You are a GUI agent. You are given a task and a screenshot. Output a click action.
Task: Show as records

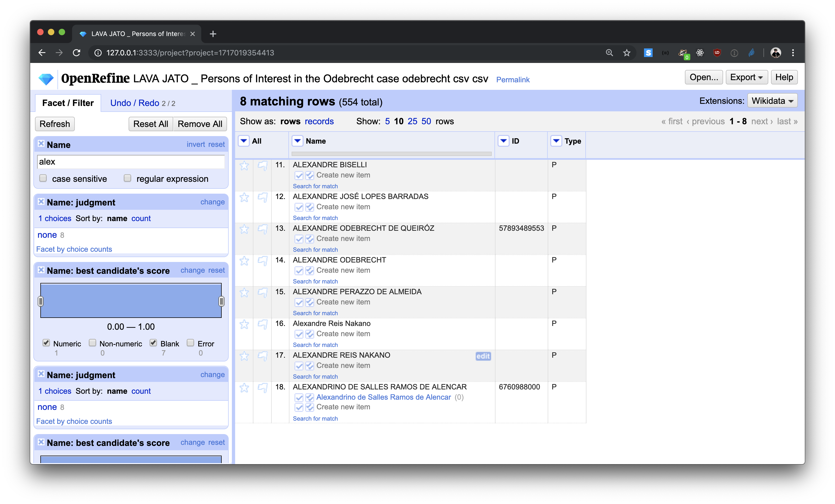point(319,121)
